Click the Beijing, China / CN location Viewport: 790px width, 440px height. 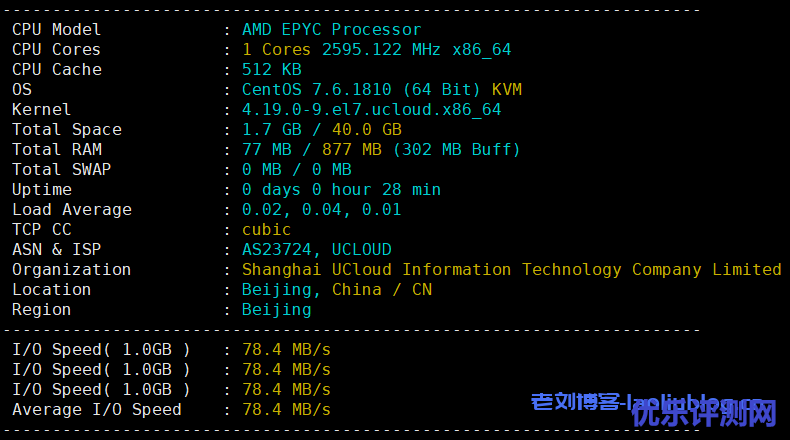[336, 290]
